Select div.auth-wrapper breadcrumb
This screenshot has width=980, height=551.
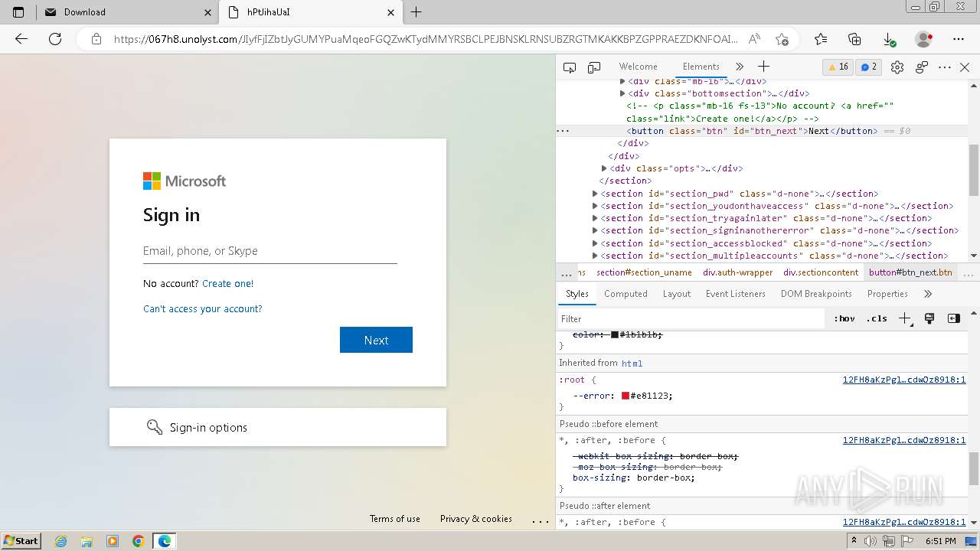(x=738, y=272)
